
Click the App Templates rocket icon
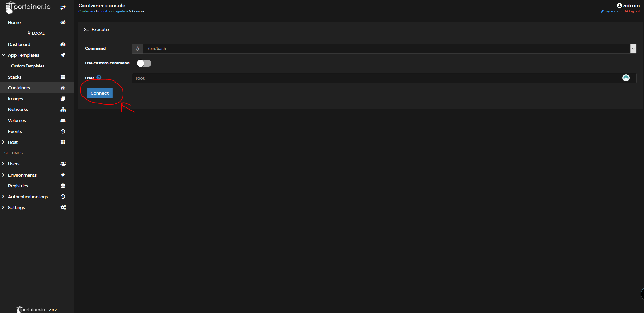point(63,55)
